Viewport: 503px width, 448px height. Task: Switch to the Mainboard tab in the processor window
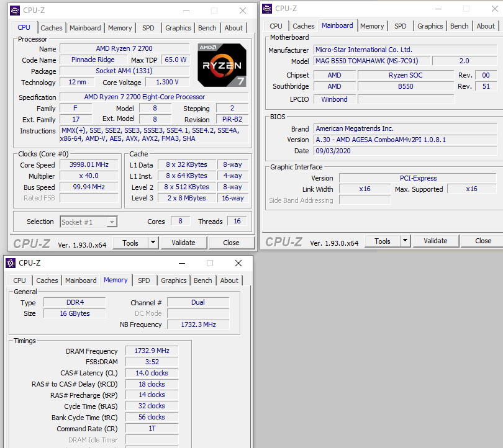click(x=85, y=28)
